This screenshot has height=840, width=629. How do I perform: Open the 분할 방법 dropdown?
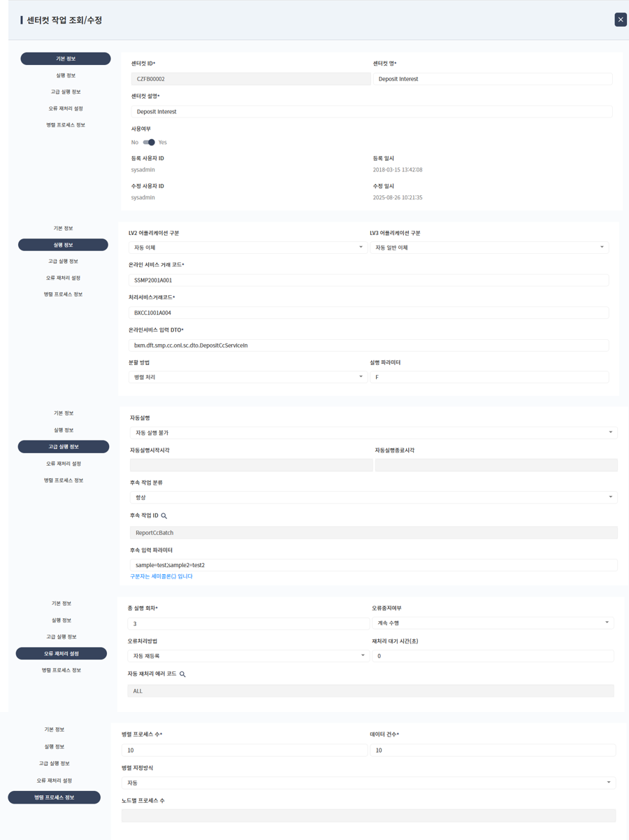point(248,377)
